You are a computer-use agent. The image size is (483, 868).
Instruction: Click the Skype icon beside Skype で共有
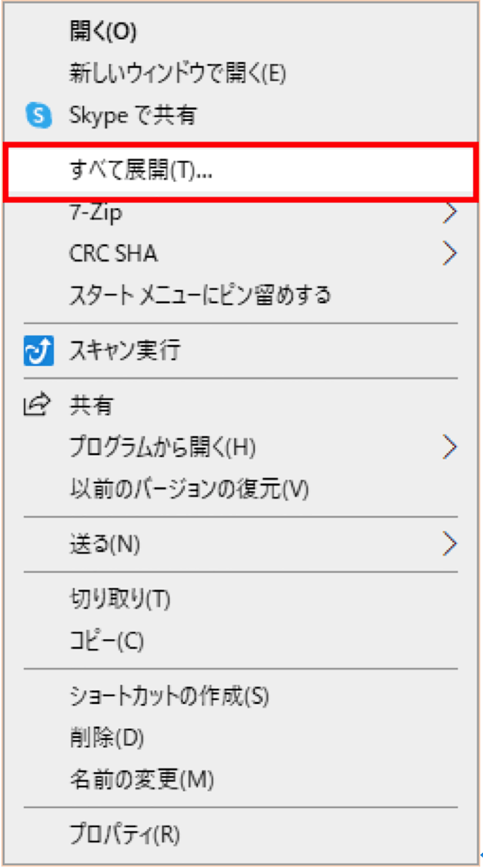point(39,115)
